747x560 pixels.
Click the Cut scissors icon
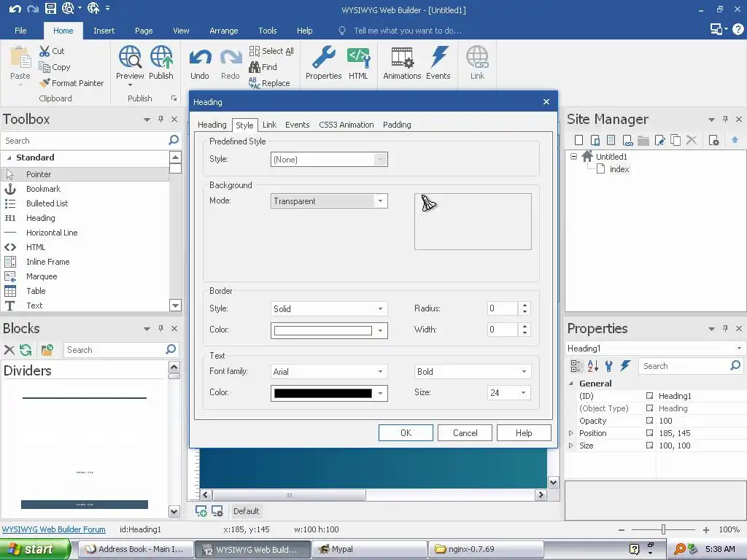pos(44,51)
